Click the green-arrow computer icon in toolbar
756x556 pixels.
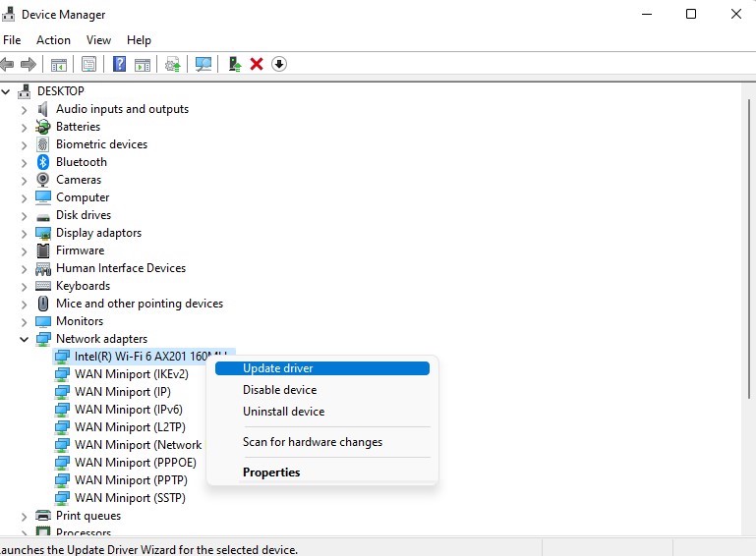(x=234, y=64)
